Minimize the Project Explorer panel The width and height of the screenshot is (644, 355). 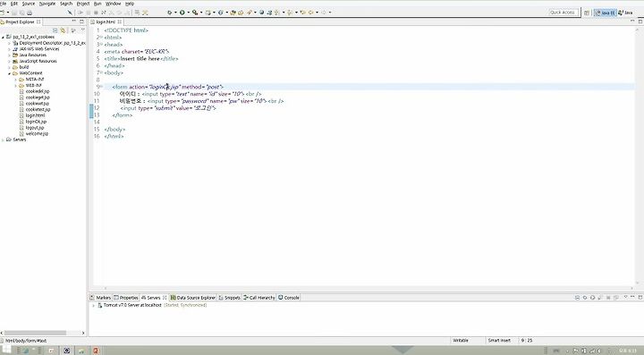click(x=74, y=21)
